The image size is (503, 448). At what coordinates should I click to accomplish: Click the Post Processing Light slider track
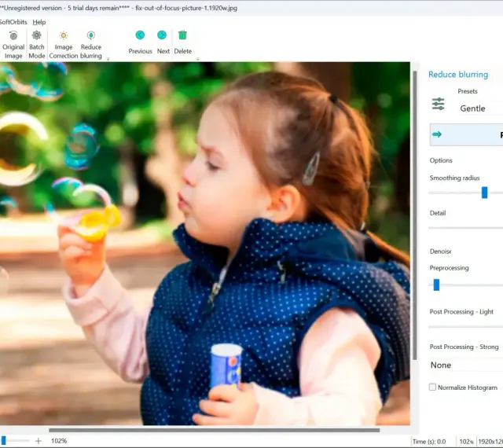click(466, 327)
